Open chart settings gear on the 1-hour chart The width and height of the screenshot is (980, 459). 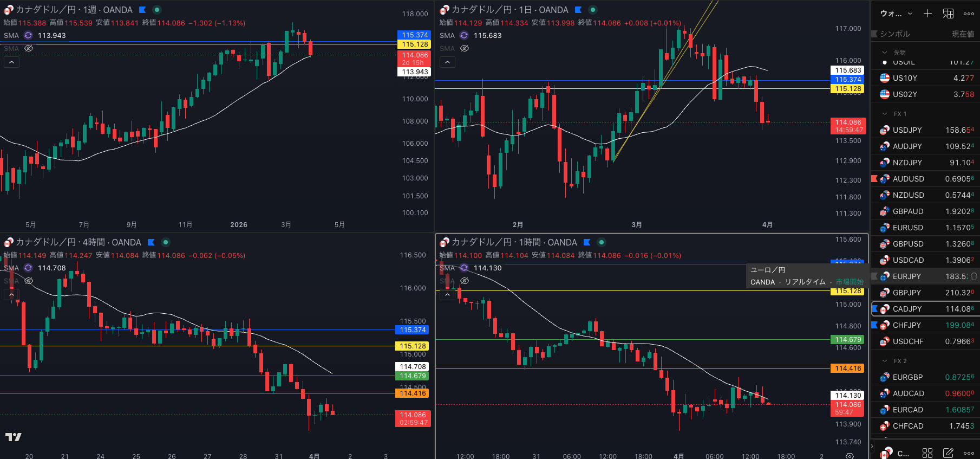pos(850,456)
